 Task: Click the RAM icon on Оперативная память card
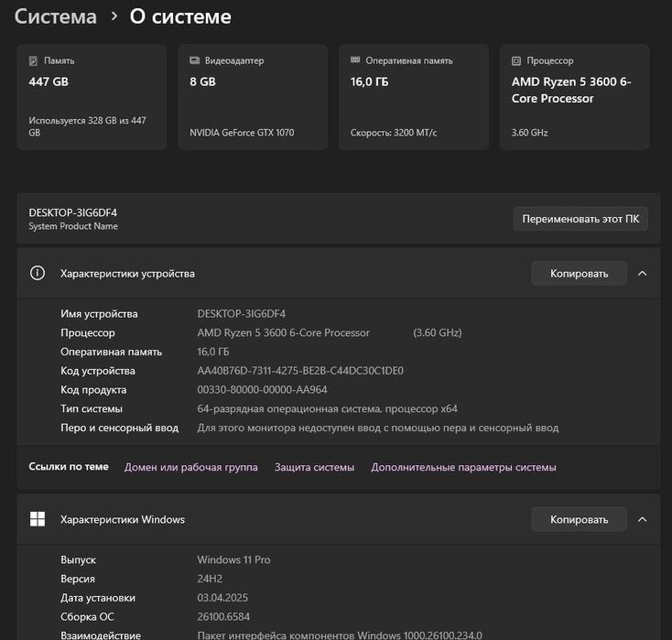(x=355, y=61)
